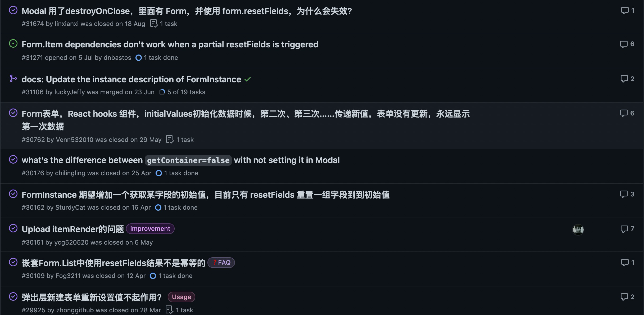
Task: Click the merged pull request icon for #31106
Action: (13, 78)
